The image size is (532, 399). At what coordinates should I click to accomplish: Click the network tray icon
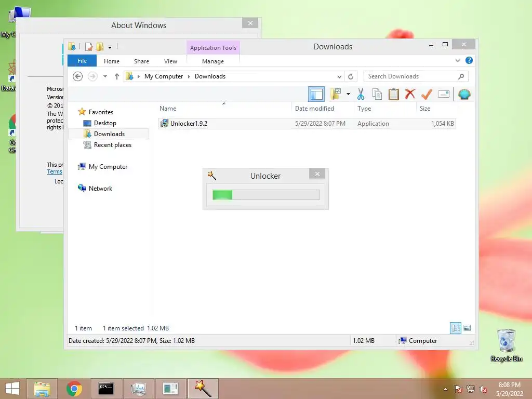coord(471,389)
